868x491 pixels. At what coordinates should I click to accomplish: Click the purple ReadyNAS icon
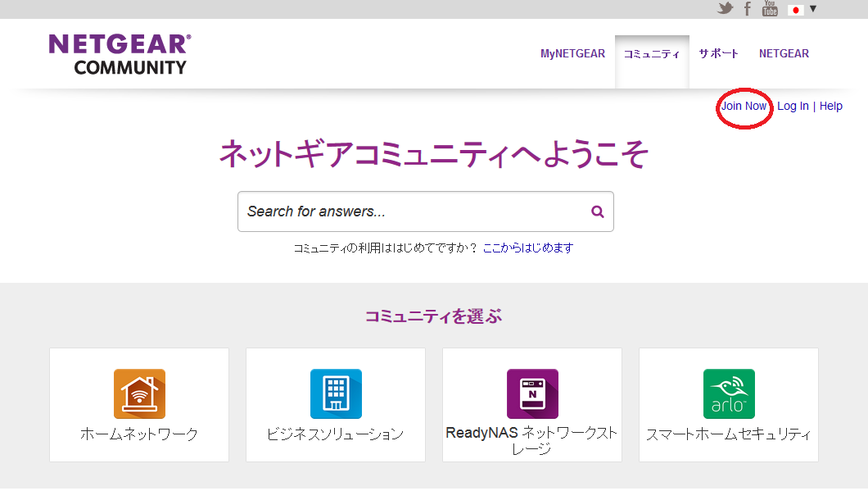pyautogui.click(x=532, y=393)
